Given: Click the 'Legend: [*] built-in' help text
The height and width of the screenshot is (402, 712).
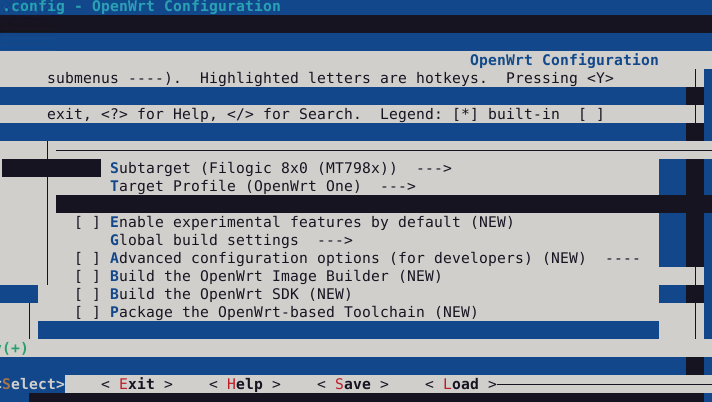Looking at the screenshot, I should [470, 114].
